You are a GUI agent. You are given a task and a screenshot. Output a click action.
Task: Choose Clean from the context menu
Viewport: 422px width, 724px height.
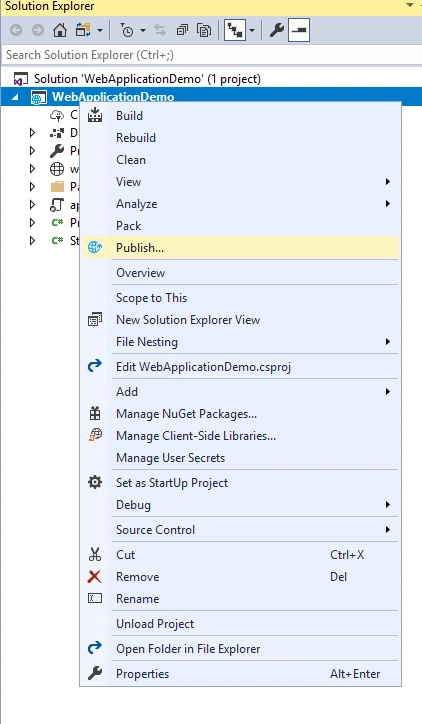[x=240, y=160]
